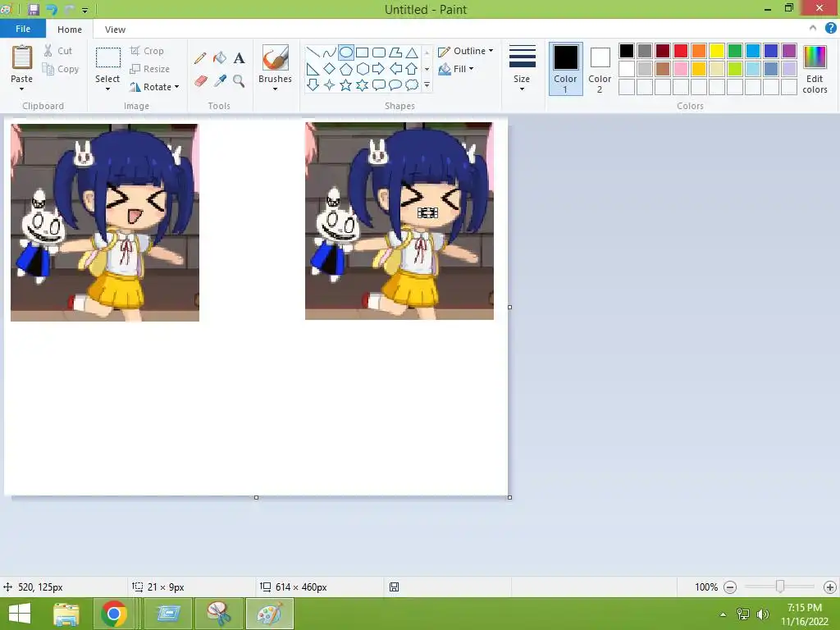Image resolution: width=840 pixels, height=630 pixels.
Task: Select the Eraser tool
Action: click(x=200, y=81)
